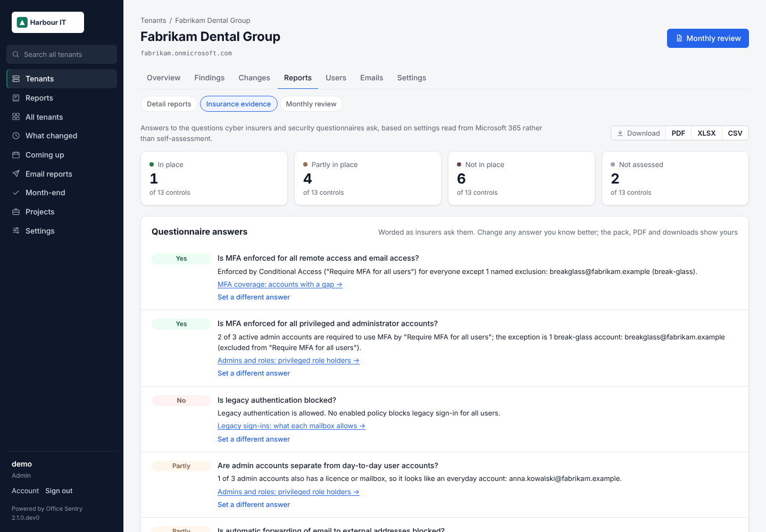Select the Insurance evidence pill
This screenshot has height=532, width=766.
click(239, 104)
